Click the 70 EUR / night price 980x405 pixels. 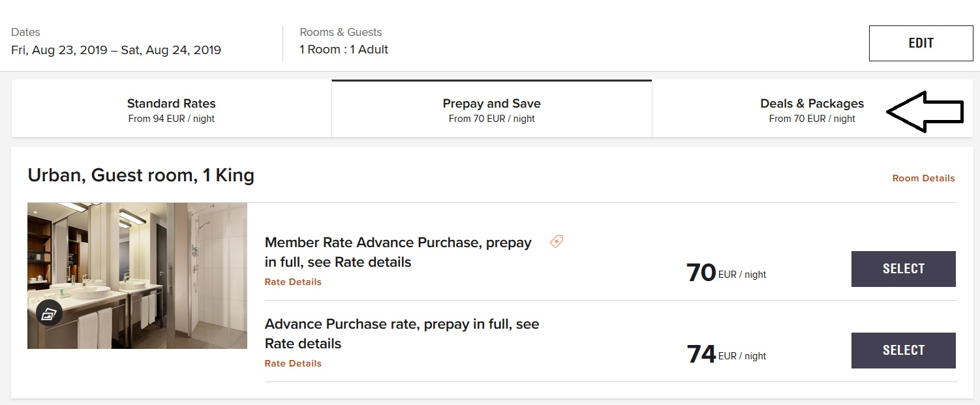pos(726,273)
